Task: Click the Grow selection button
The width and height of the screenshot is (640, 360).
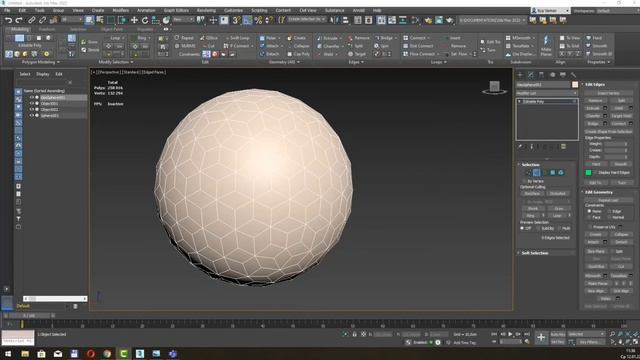Action: coord(558,208)
